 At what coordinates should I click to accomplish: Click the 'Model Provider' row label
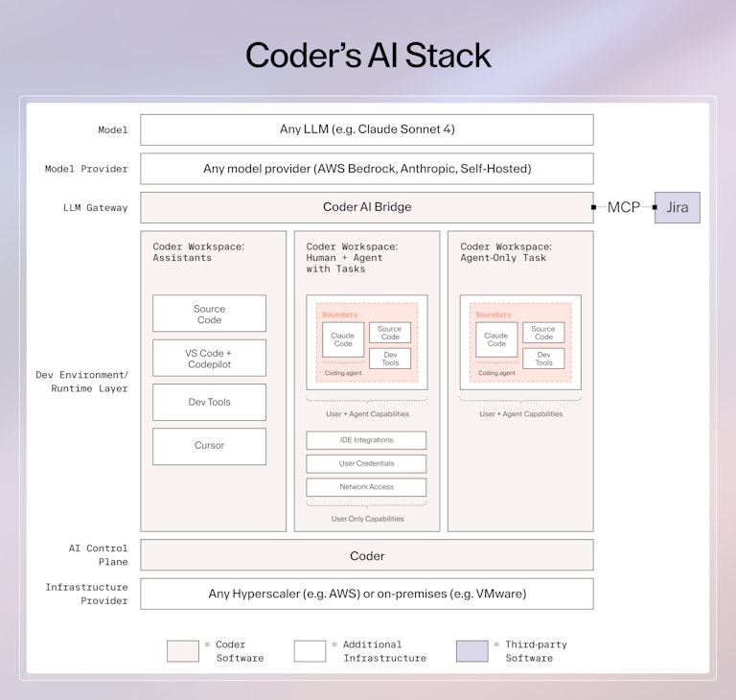coord(86,169)
